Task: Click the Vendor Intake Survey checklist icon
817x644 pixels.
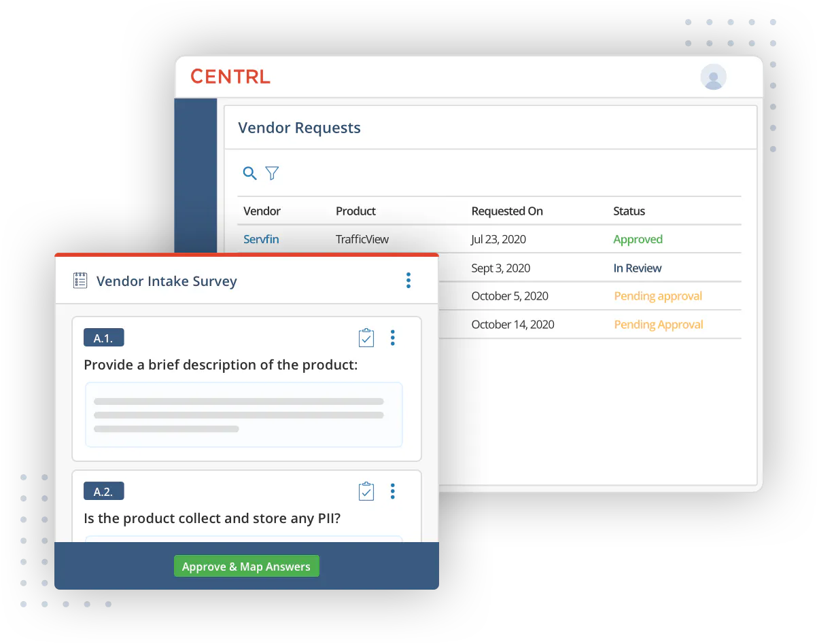Action: (80, 281)
